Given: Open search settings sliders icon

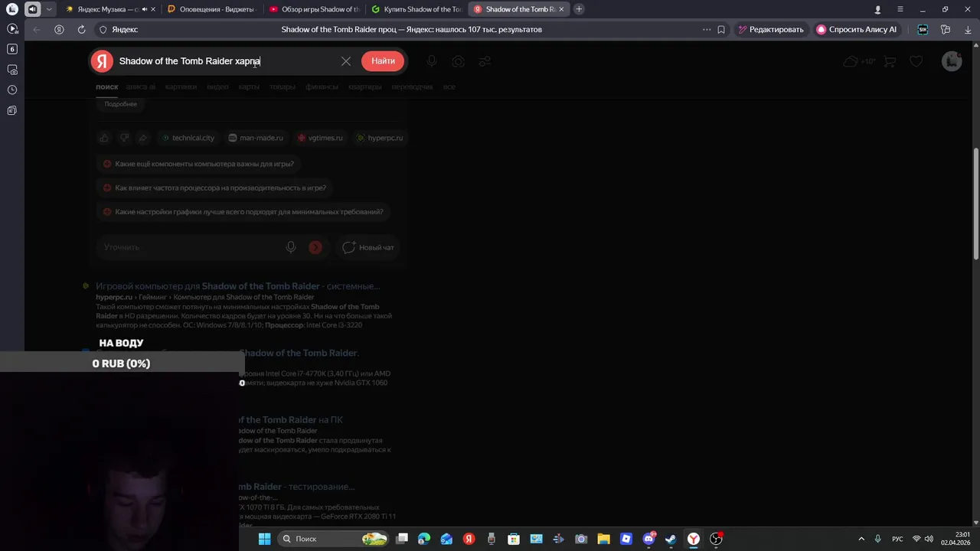Looking at the screenshot, I should click(485, 61).
